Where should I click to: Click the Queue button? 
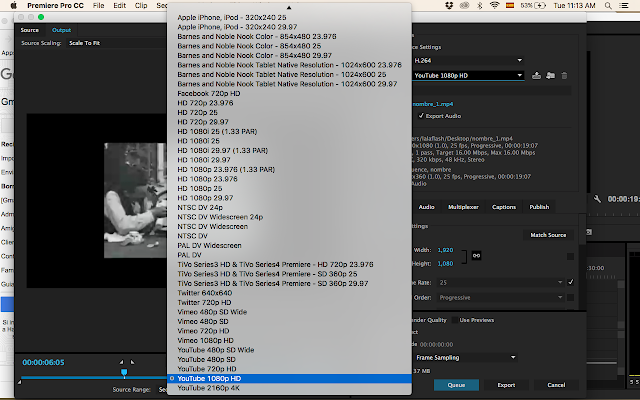coord(456,385)
